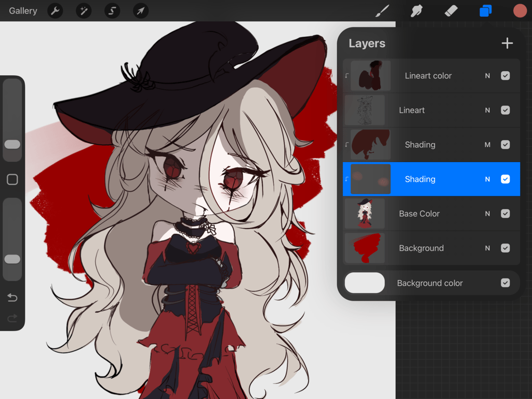Open the Actions wrench menu

pos(55,11)
